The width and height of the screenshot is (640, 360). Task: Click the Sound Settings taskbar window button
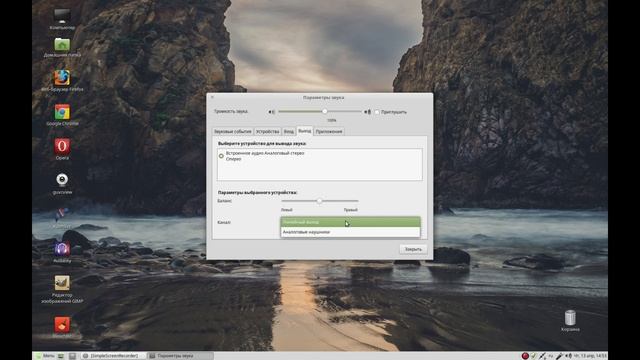click(x=180, y=356)
